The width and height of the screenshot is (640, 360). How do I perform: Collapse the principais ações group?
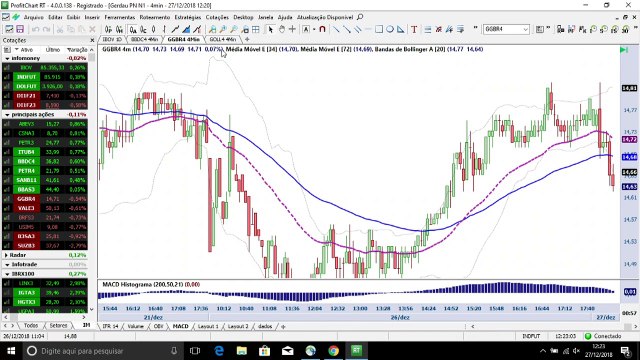(x=7, y=115)
